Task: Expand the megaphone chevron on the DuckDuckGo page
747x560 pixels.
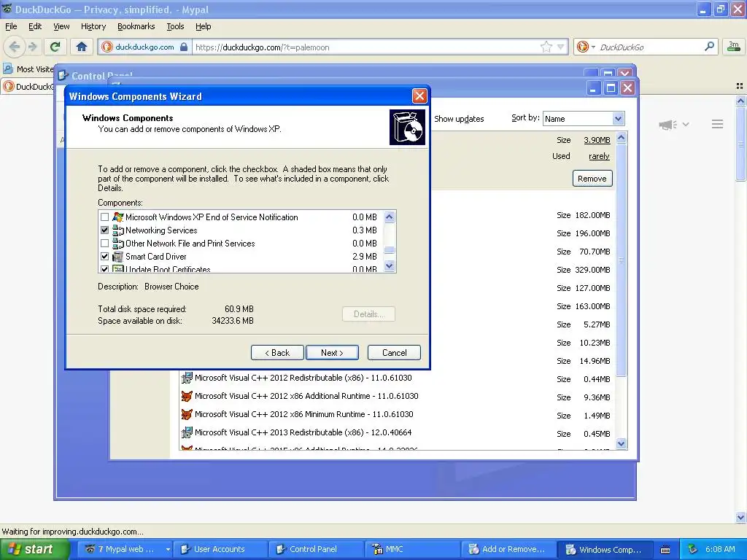Action: (x=686, y=124)
